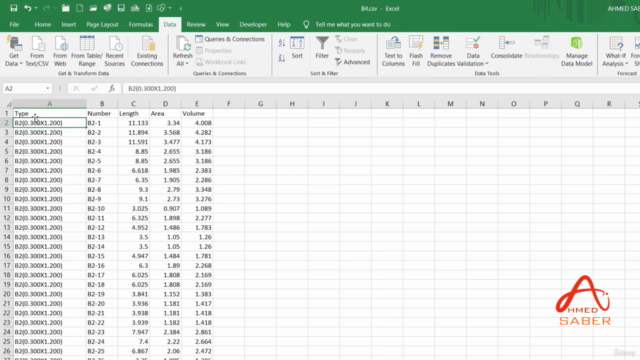Open the Get Data dropdown
640x360 pixels.
click(13, 51)
